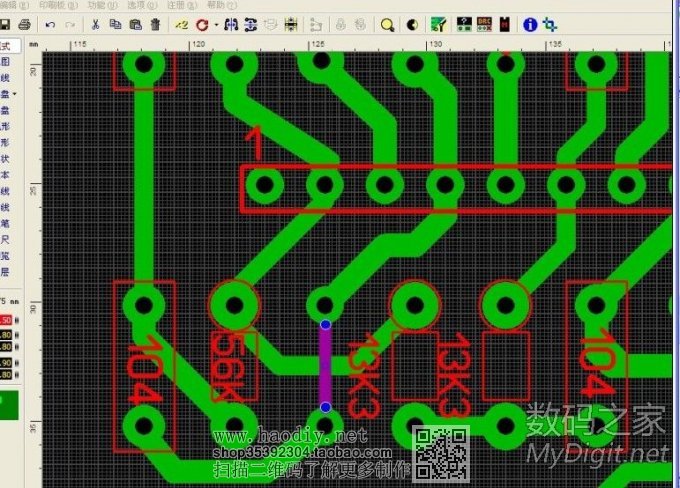This screenshot has height=488, width=680.
Task: Click the Print icon in toolbar
Action: coord(25,24)
